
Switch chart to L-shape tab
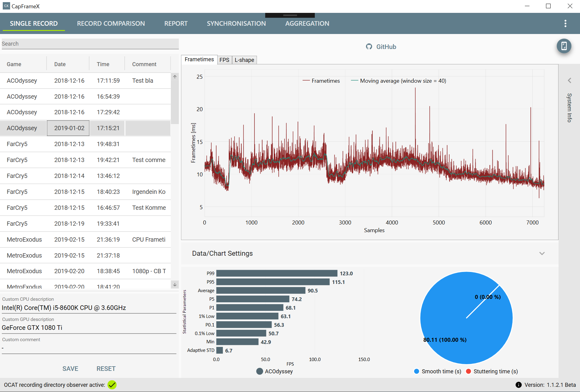coord(244,60)
